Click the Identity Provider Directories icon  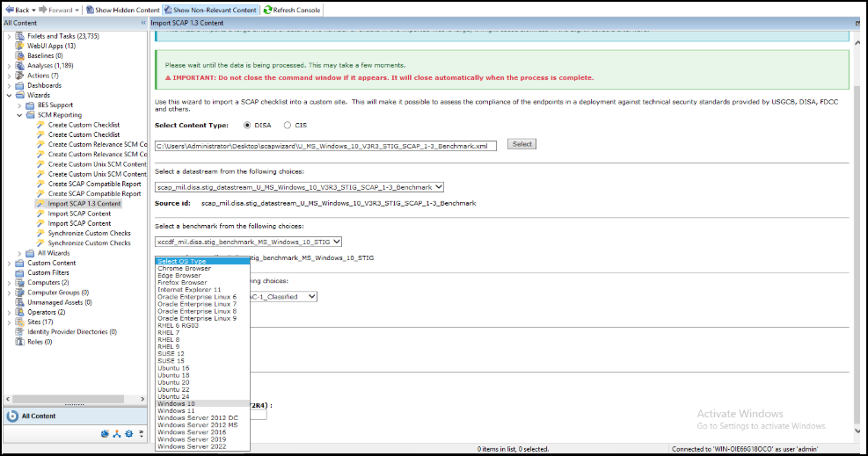pos(20,332)
